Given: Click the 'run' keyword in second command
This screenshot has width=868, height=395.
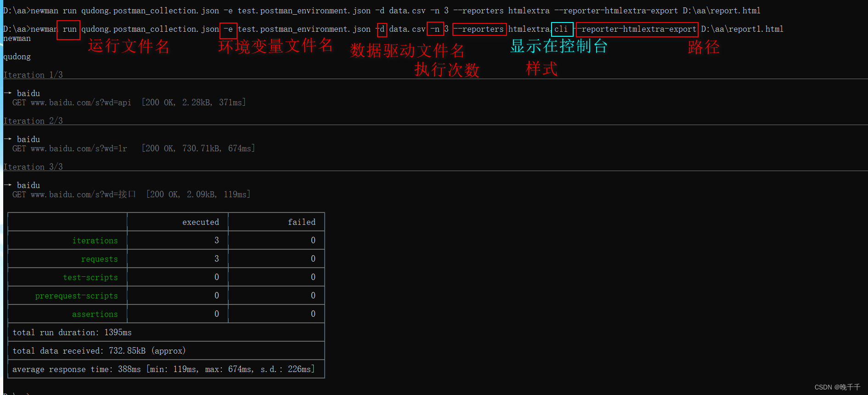Looking at the screenshot, I should point(70,29).
